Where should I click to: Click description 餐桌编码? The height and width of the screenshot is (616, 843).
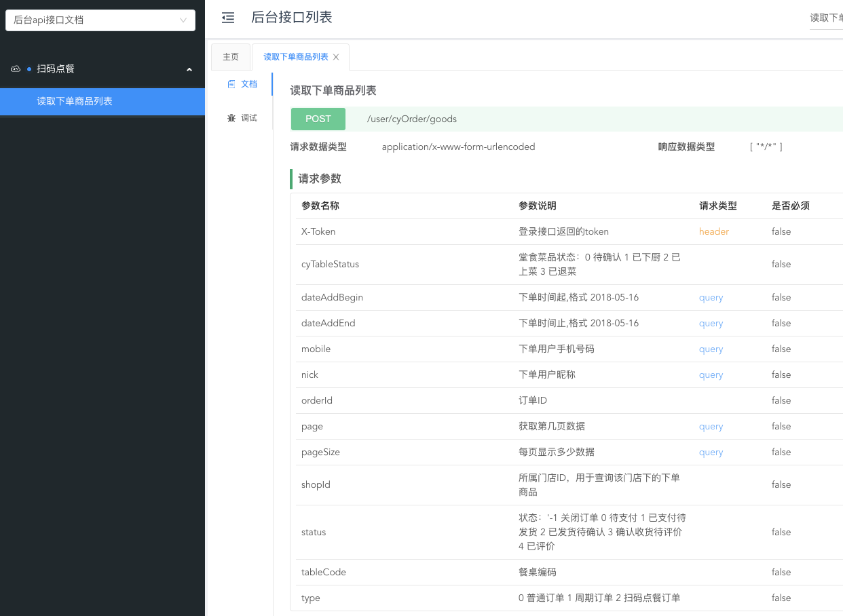[538, 573]
